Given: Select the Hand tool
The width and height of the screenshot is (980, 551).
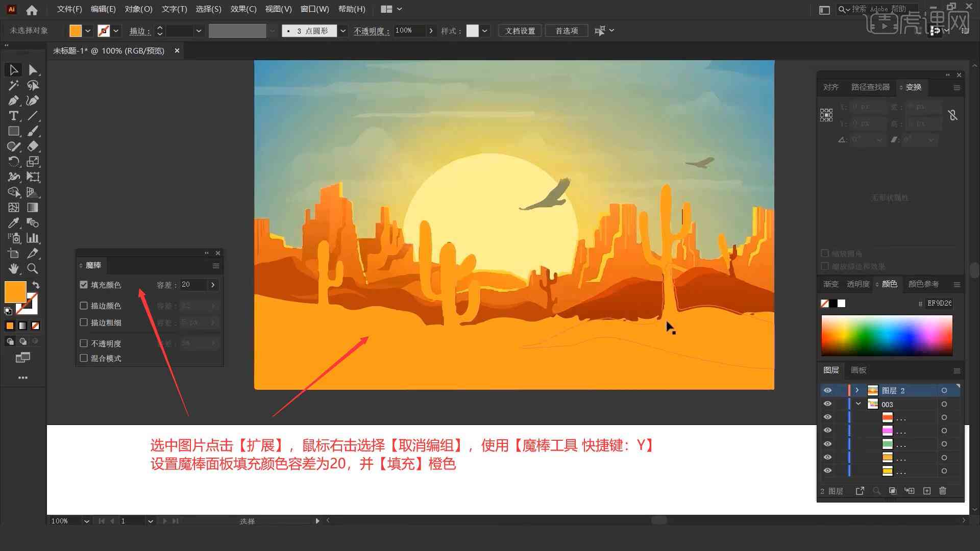Looking at the screenshot, I should 12,268.
